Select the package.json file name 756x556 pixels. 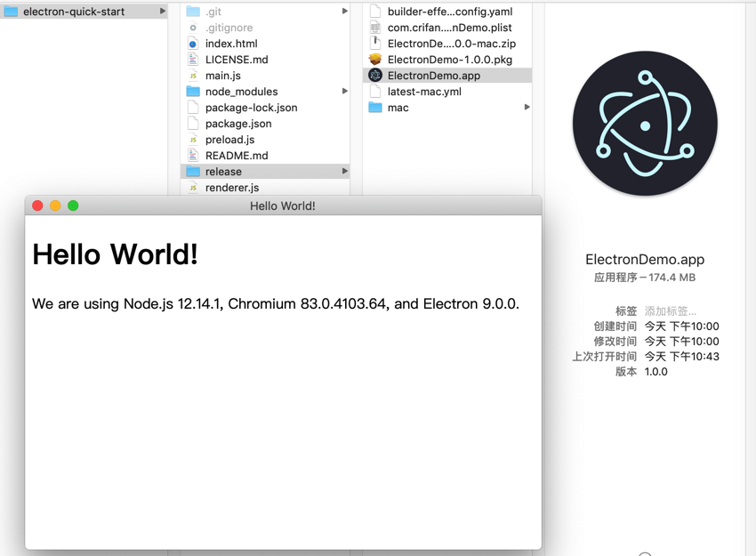[238, 124]
